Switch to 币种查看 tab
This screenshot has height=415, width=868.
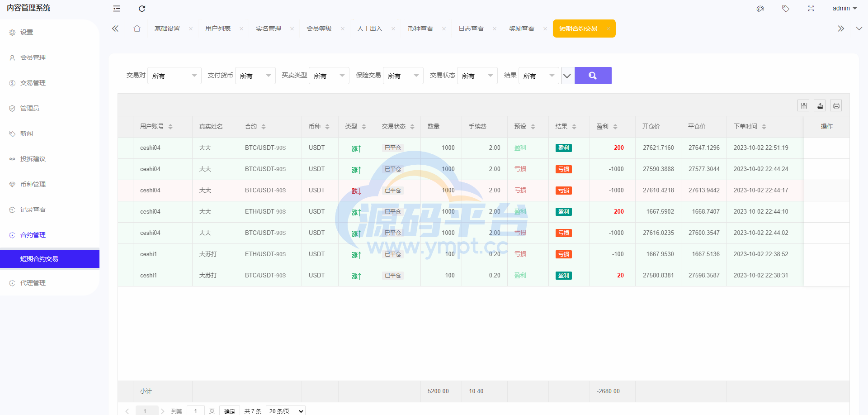[420, 29]
